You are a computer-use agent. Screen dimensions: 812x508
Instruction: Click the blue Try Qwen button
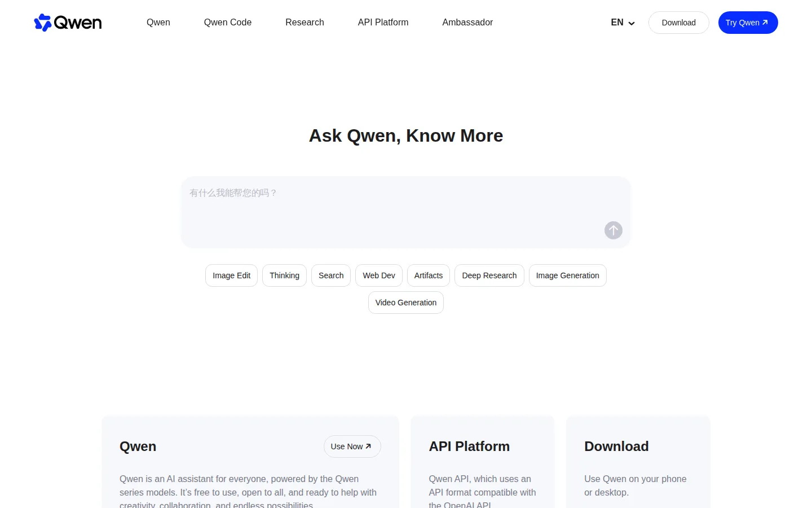coord(748,23)
